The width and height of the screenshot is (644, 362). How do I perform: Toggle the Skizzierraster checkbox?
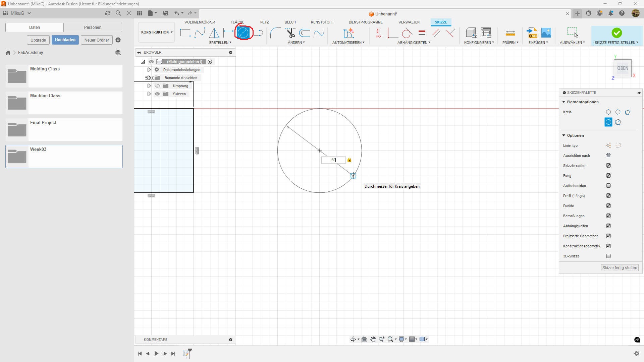tap(608, 166)
